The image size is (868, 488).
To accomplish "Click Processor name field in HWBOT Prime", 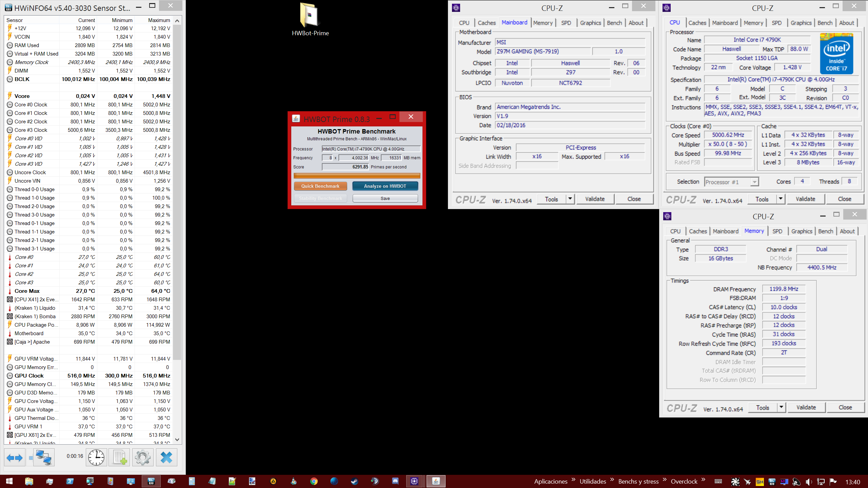I will click(371, 149).
